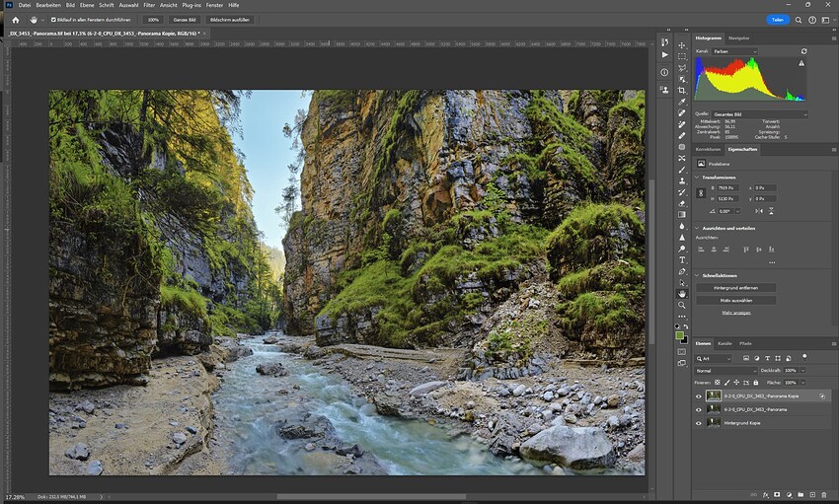Open the blend mode 'Normal' dropdown
This screenshot has width=839, height=504.
(726, 371)
